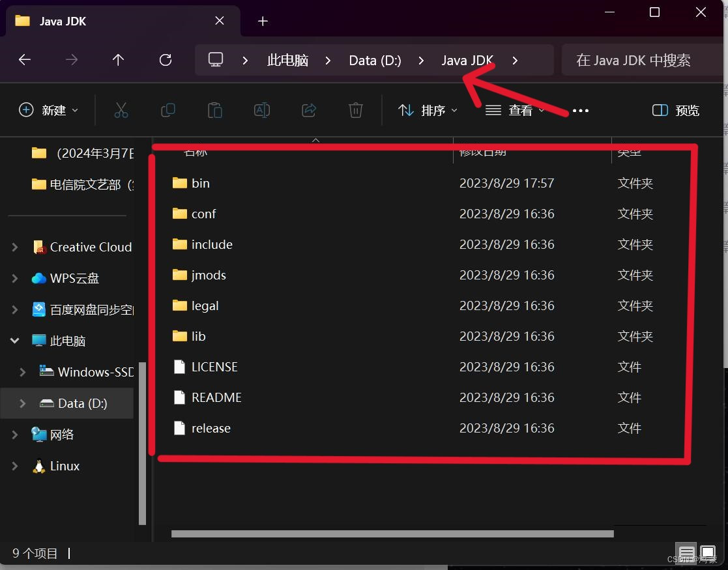Viewport: 728px width, 570px height.
Task: Click the Cut scissors icon
Action: pos(121,111)
